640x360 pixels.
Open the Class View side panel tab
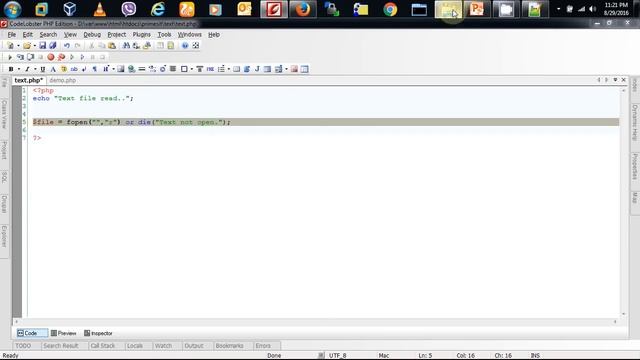click(4, 113)
